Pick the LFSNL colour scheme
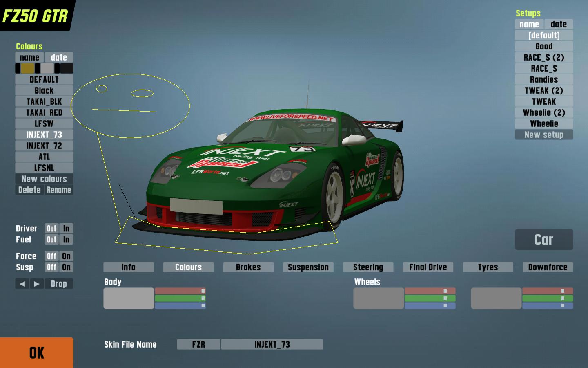Image resolution: width=588 pixels, height=368 pixels. [x=44, y=168]
